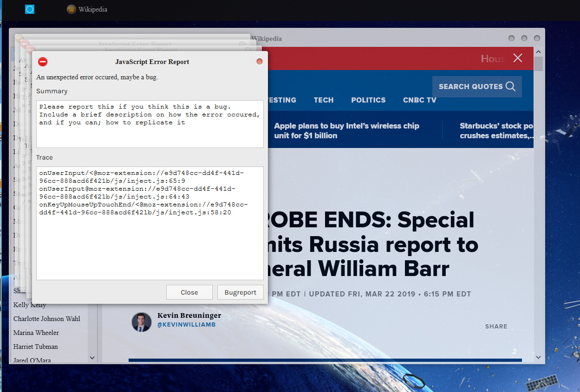Image resolution: width=580 pixels, height=392 pixels.
Task: Click the blue circle icon in top bar
Action: click(x=30, y=9)
